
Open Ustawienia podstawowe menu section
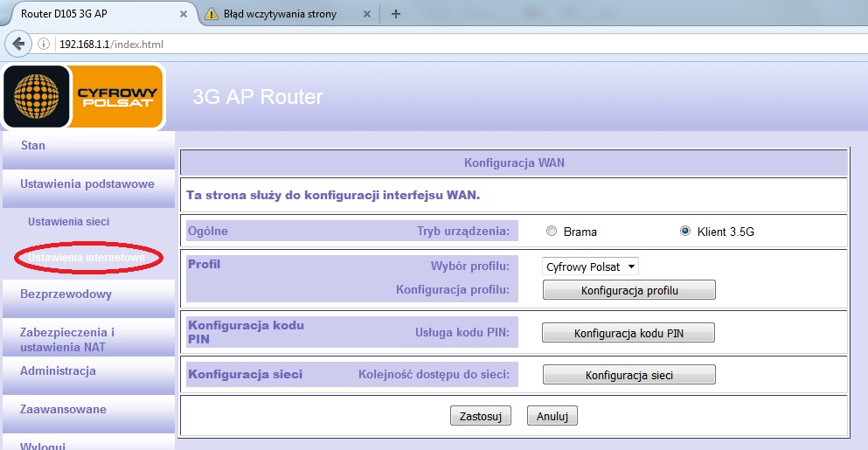point(87,183)
